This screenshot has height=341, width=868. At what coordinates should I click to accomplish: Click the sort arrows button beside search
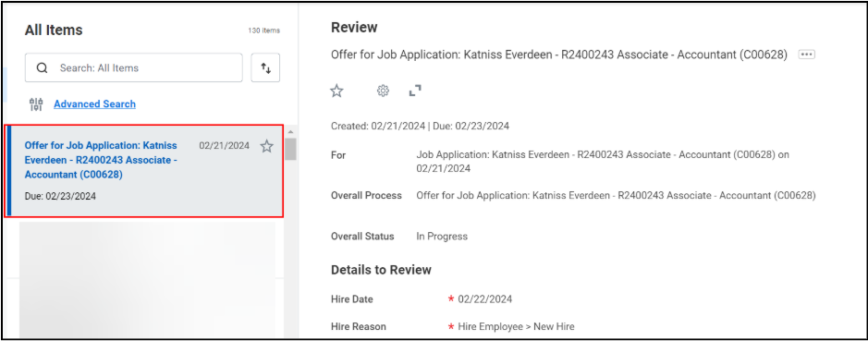click(265, 68)
